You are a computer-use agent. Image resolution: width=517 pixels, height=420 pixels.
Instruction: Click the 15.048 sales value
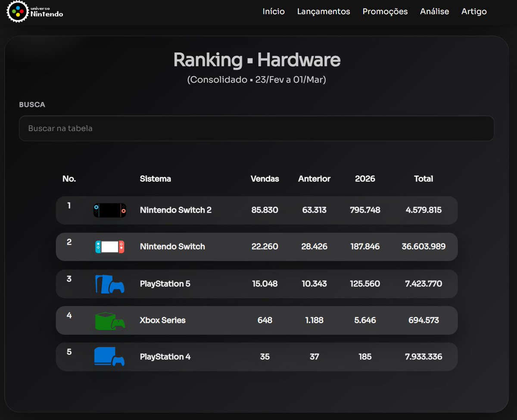(265, 284)
